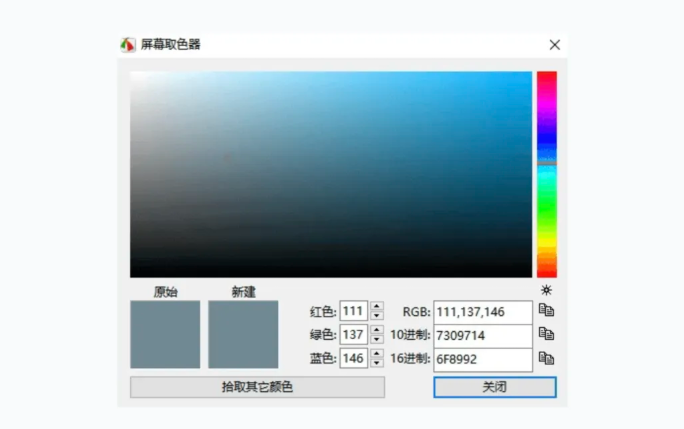The image size is (684, 429).
Task: Click the RGB field showing 111,137,146
Action: [x=483, y=312]
